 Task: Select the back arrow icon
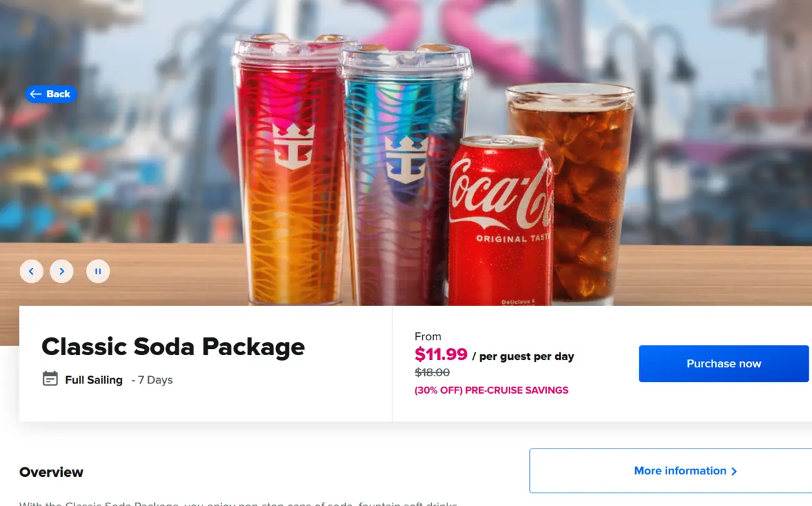(x=35, y=94)
